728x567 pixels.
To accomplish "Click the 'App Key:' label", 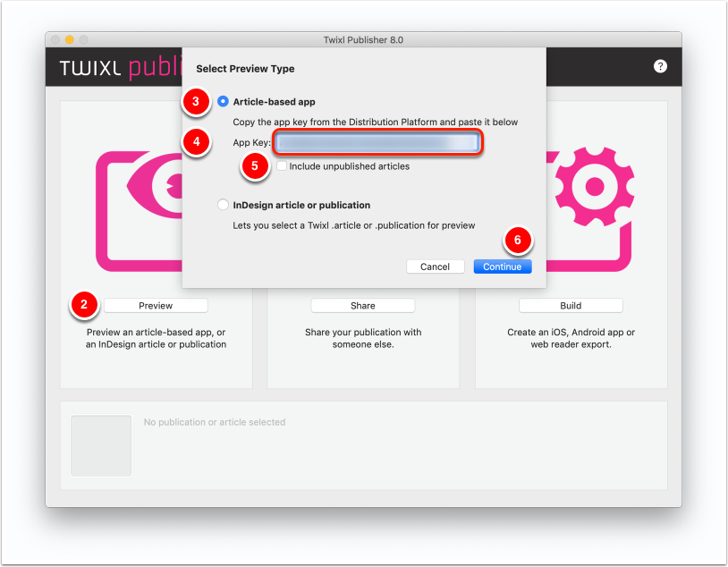I will pyautogui.click(x=251, y=142).
